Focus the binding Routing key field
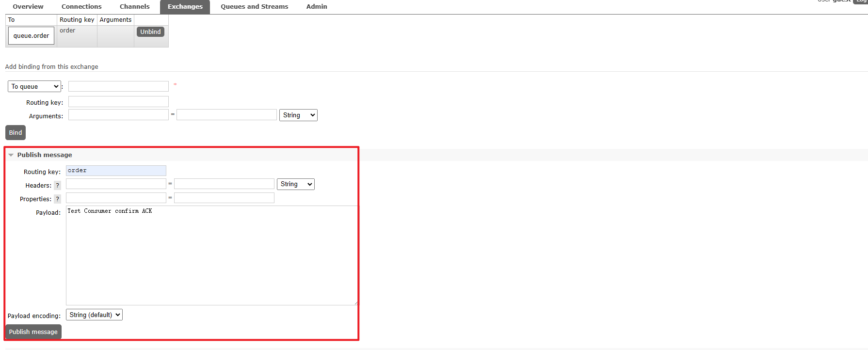The width and height of the screenshot is (868, 350). coord(118,101)
